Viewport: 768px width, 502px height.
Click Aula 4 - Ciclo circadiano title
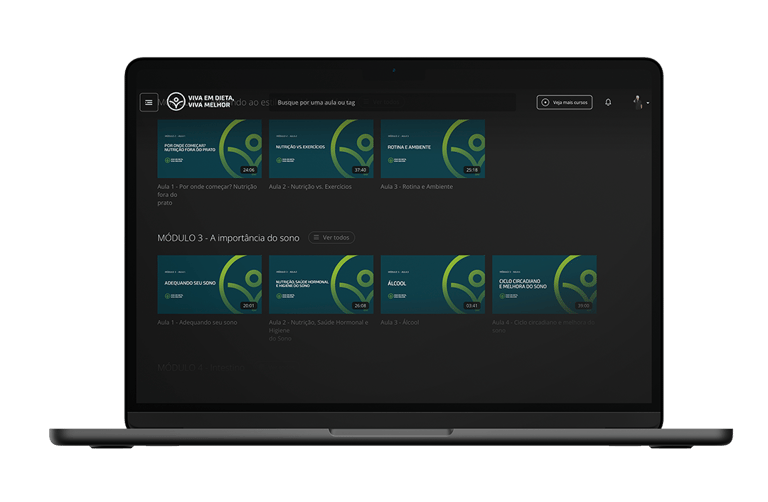544,326
